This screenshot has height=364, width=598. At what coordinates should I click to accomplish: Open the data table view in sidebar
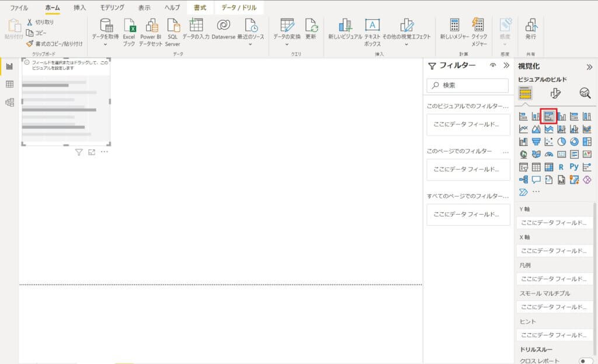pyautogui.click(x=9, y=84)
